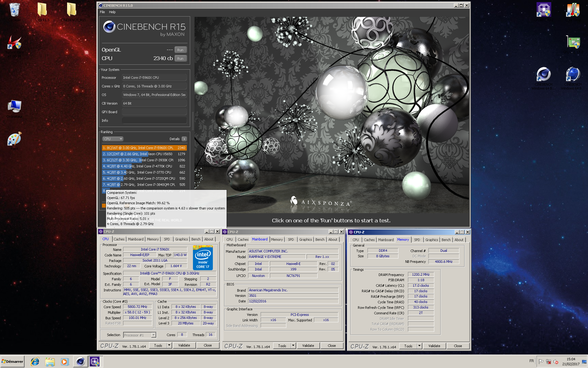Click Close button in Mainboard CPU-Z window

[332, 346]
